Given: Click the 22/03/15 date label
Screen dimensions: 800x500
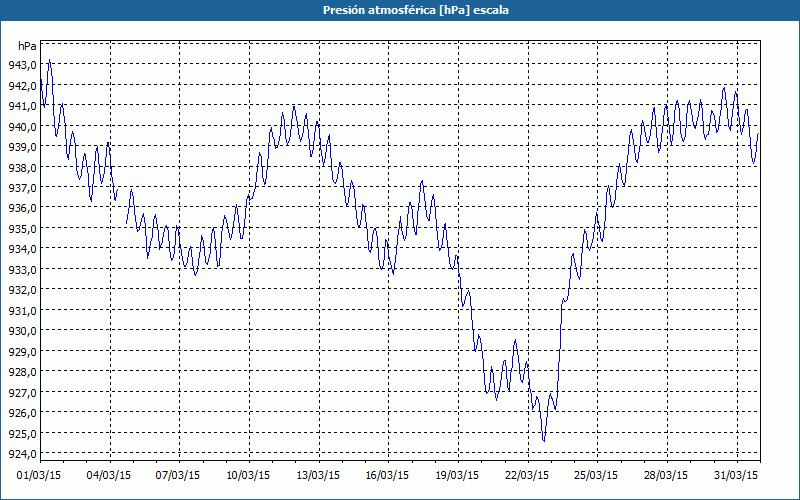Looking at the screenshot, I should 527,475.
